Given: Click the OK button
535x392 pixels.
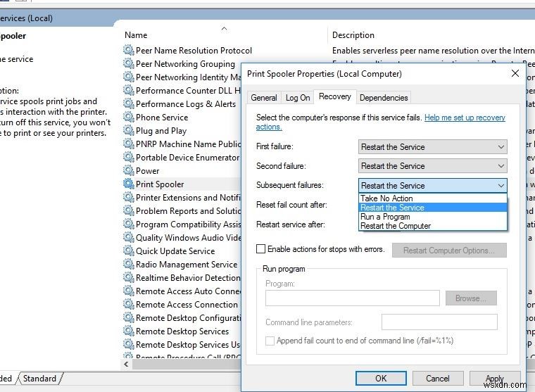Looking at the screenshot, I should (381, 379).
